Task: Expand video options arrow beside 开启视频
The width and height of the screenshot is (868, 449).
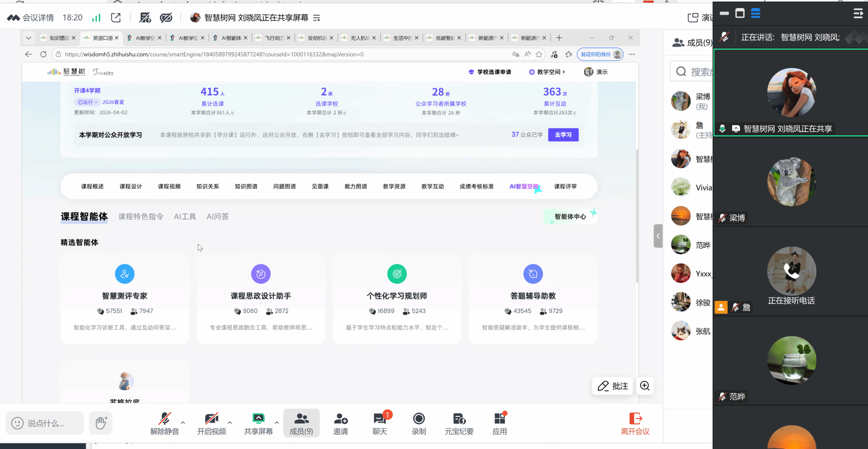Action: pos(230,422)
